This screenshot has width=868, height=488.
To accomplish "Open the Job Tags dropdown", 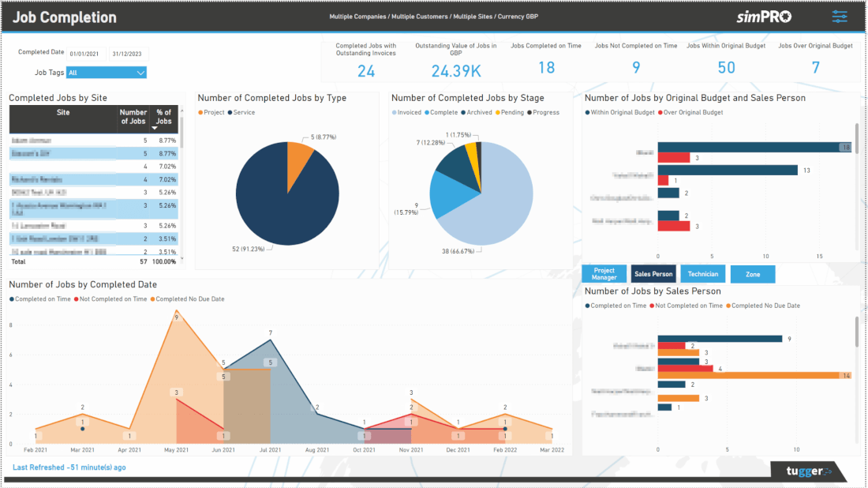I will [x=107, y=73].
